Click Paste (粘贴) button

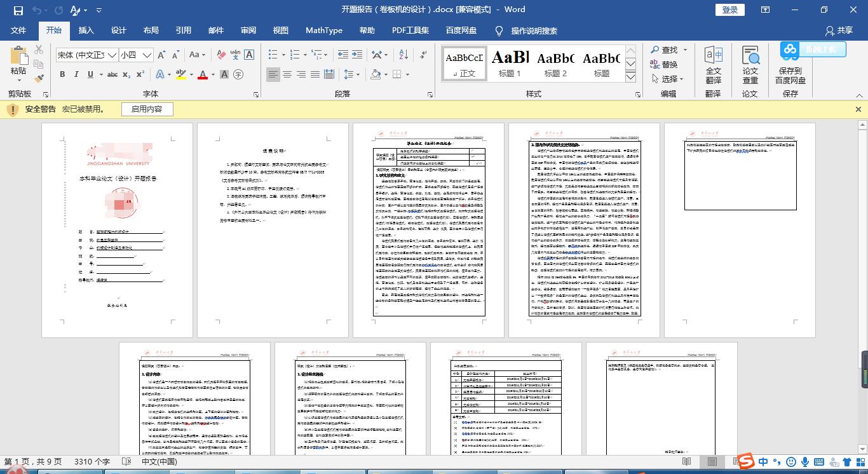pos(18,64)
